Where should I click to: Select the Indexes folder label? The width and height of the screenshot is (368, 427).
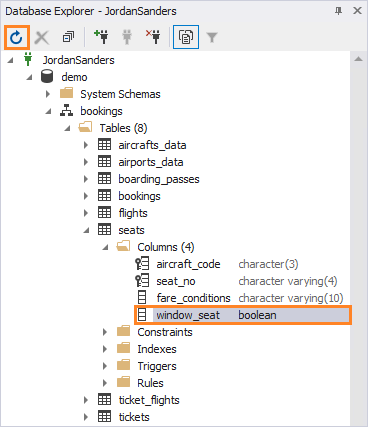pyautogui.click(x=157, y=349)
